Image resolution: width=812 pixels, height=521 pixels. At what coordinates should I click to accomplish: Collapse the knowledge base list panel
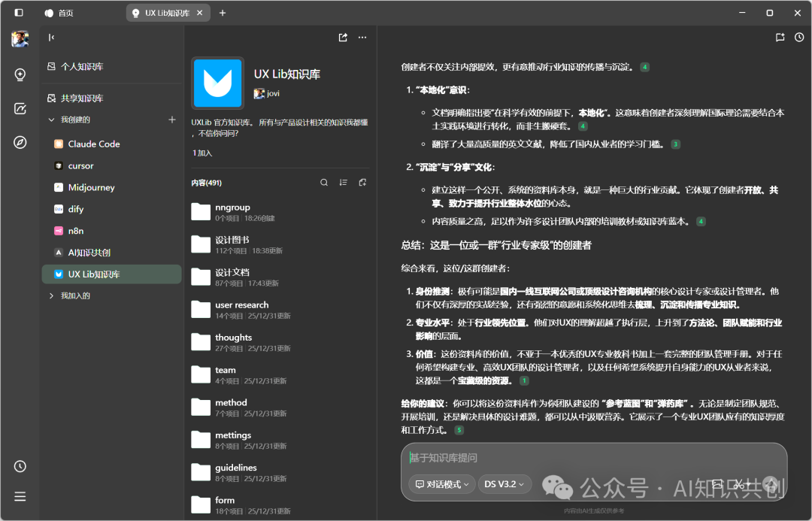click(51, 38)
